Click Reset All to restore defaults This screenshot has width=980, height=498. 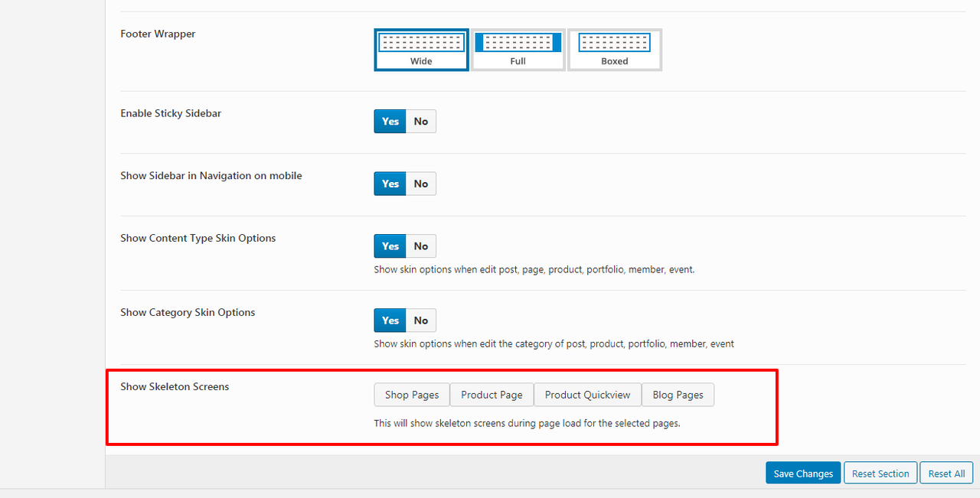point(946,474)
